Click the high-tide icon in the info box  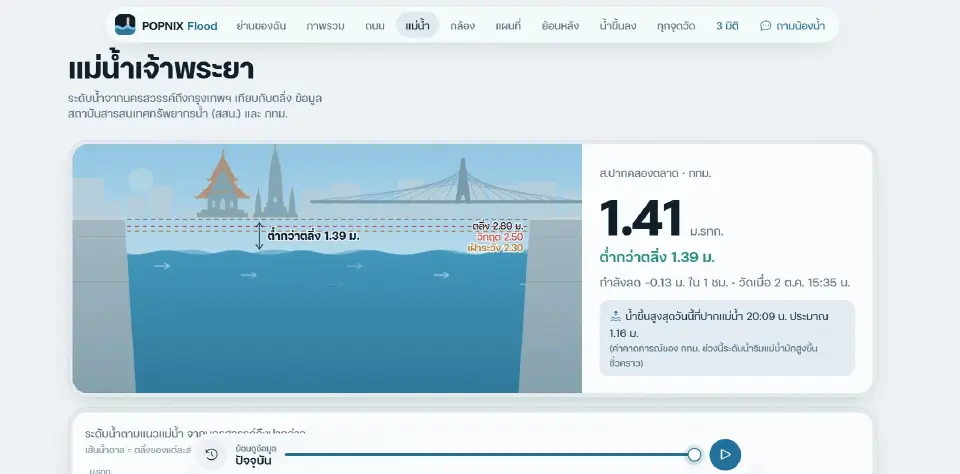[616, 317]
